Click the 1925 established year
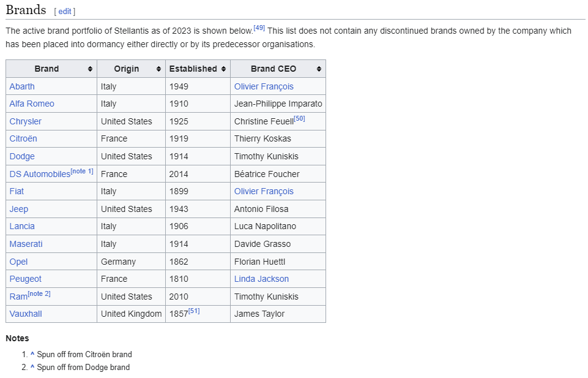The image size is (588, 378). pyautogui.click(x=179, y=121)
